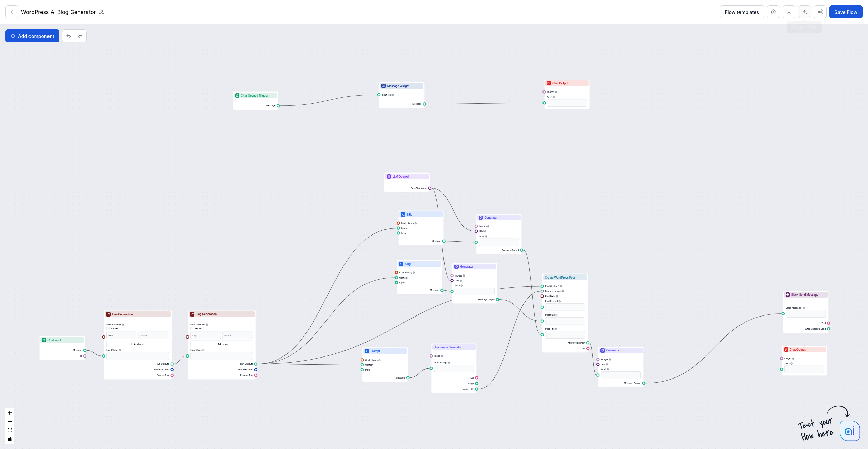Toggle the canvas lock icon
868x449 pixels.
(10, 439)
